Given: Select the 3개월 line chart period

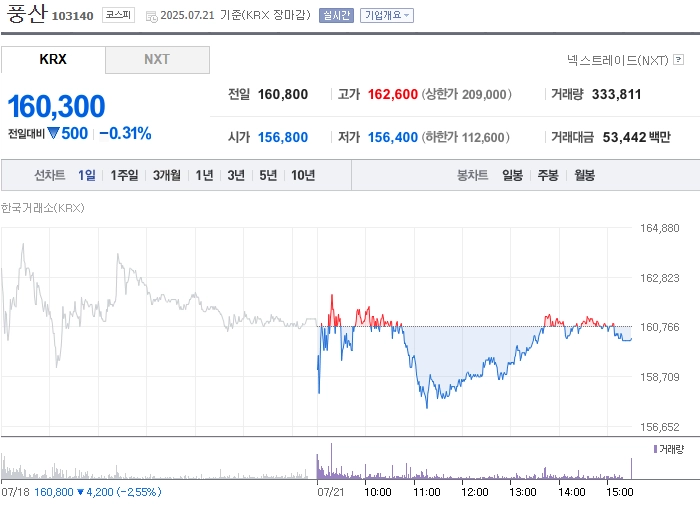Looking at the screenshot, I should tap(167, 175).
